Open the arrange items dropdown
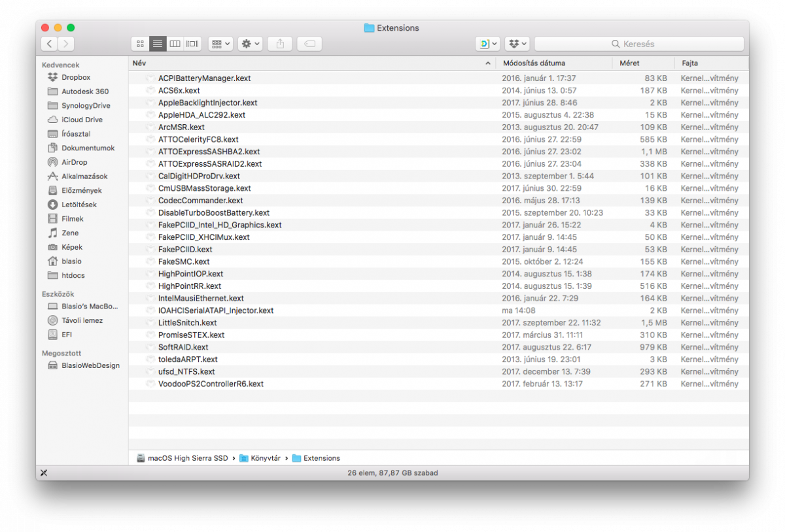This screenshot has width=785, height=532. coord(220,44)
